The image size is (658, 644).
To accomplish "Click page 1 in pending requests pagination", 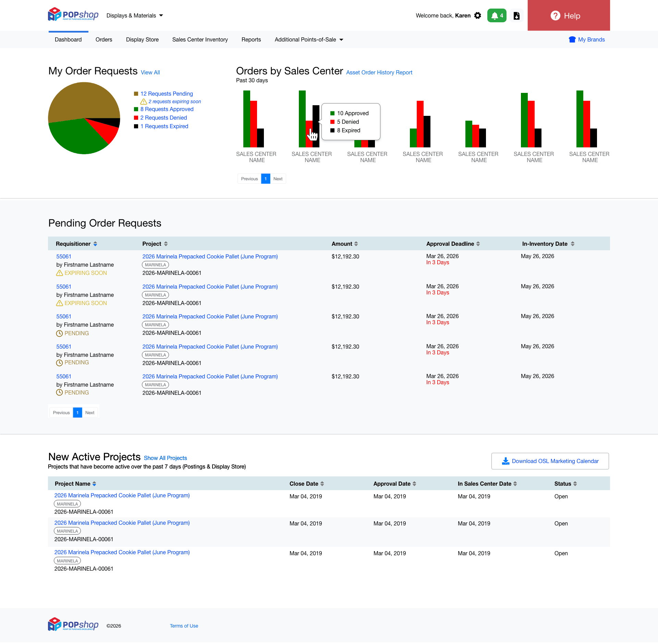I will point(77,412).
